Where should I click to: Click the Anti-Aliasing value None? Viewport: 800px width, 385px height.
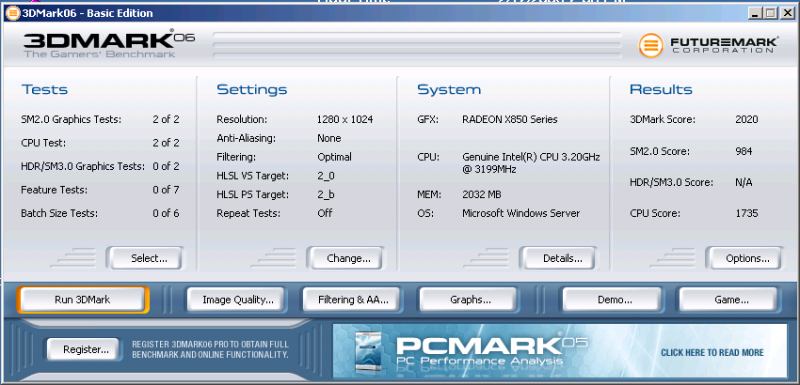pyautogui.click(x=329, y=139)
